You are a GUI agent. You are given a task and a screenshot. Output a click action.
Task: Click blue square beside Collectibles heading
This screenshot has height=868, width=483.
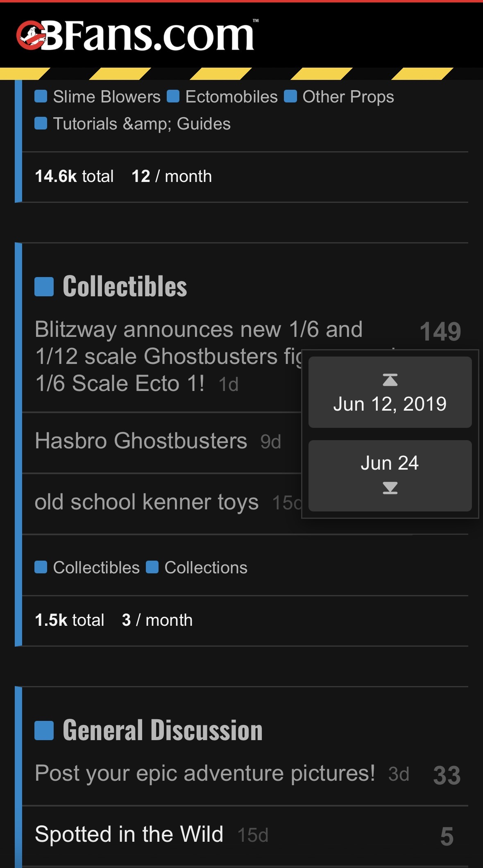(44, 286)
